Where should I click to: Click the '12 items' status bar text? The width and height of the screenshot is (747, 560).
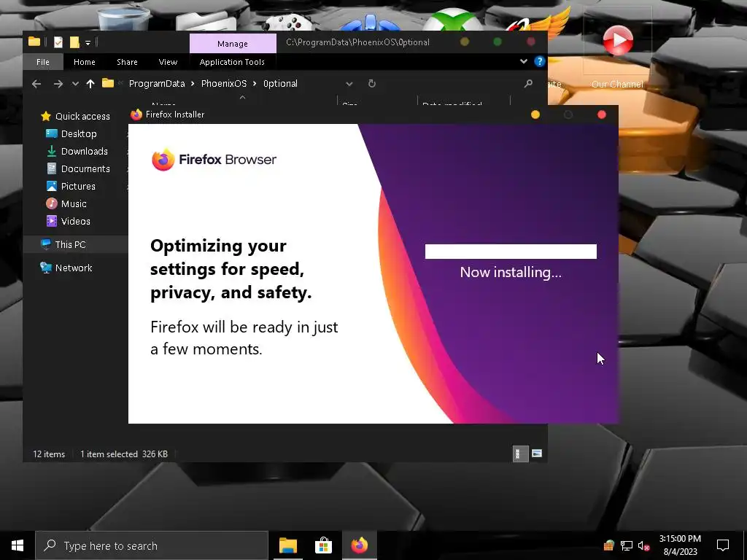pyautogui.click(x=49, y=454)
